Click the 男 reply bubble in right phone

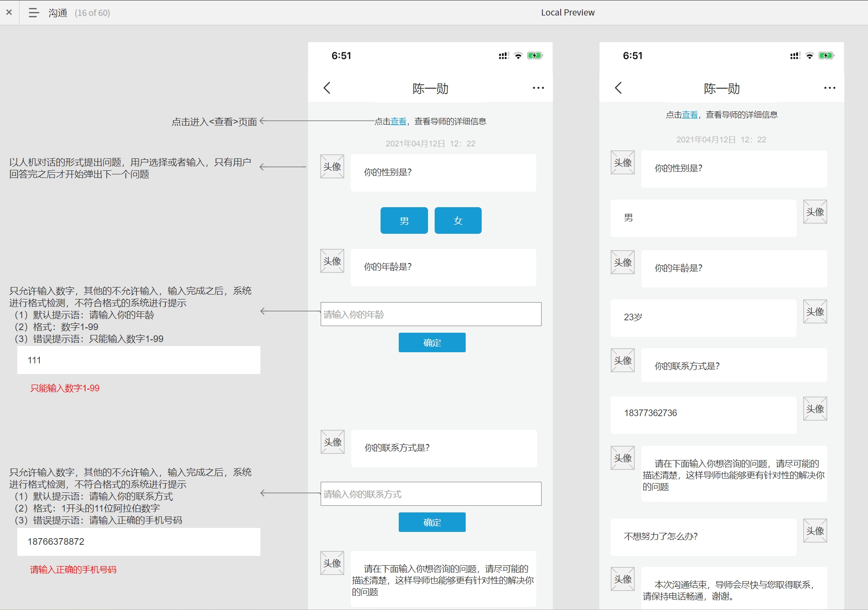pyautogui.click(x=703, y=218)
